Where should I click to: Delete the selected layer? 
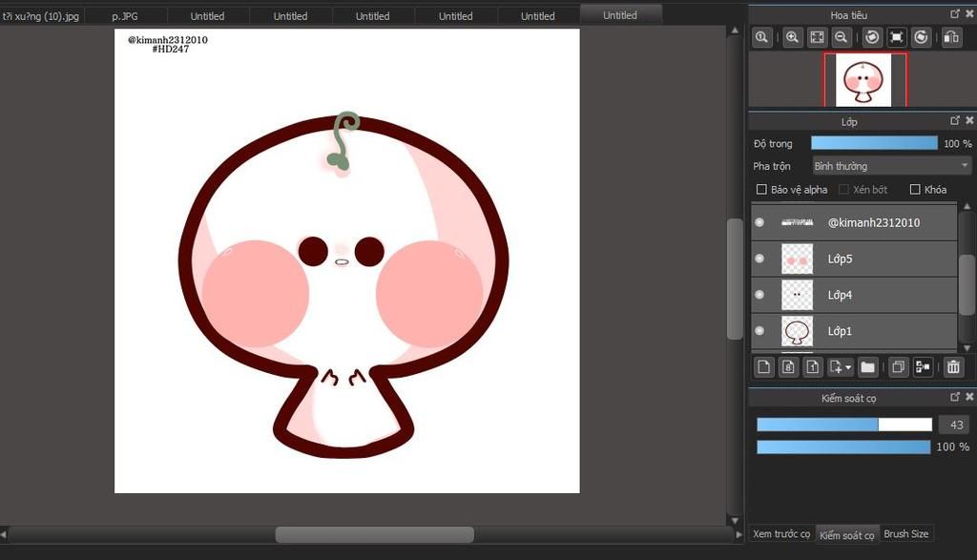953,367
